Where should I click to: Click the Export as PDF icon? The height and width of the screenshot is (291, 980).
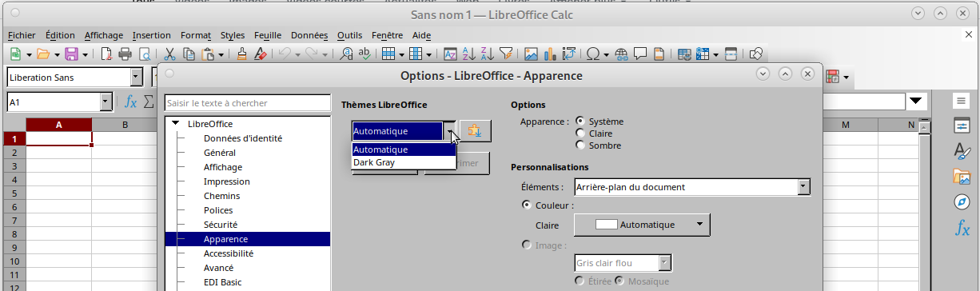[107, 54]
